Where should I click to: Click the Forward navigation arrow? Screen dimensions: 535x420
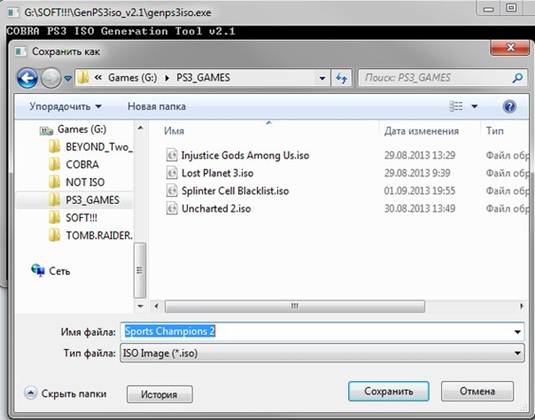(x=51, y=78)
